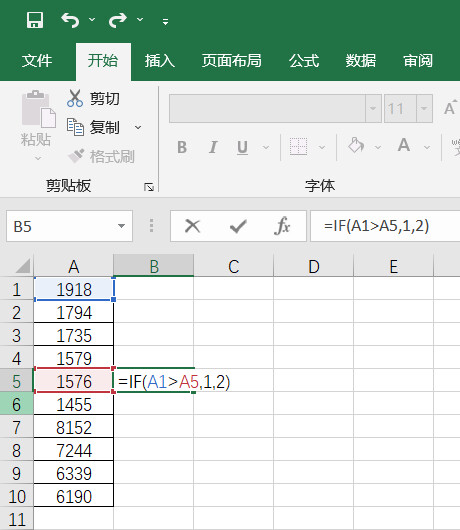Click the Redo arrow icon
Viewport: 460px width, 530px height.
click(118, 20)
